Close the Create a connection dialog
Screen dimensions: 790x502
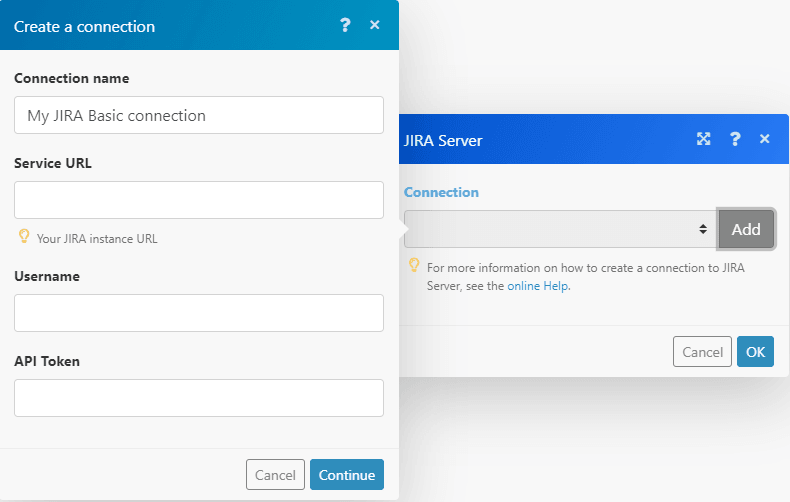[375, 25]
